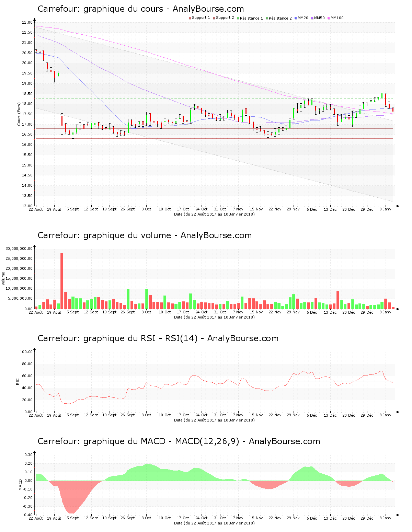Click the MM20 blue legend square
This screenshot has width=412, height=532.
(x=296, y=18)
